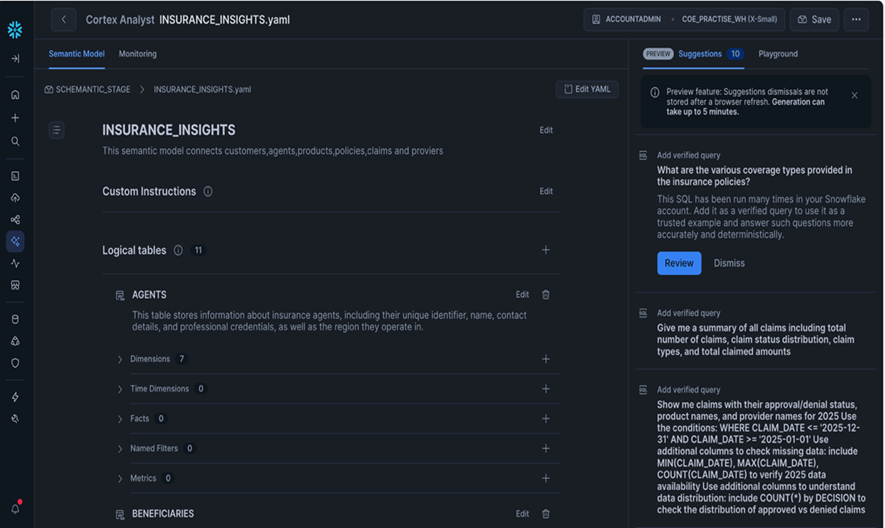Screen dimensions: 885x528
Task: Close the preview feature notice
Action: [x=854, y=96]
